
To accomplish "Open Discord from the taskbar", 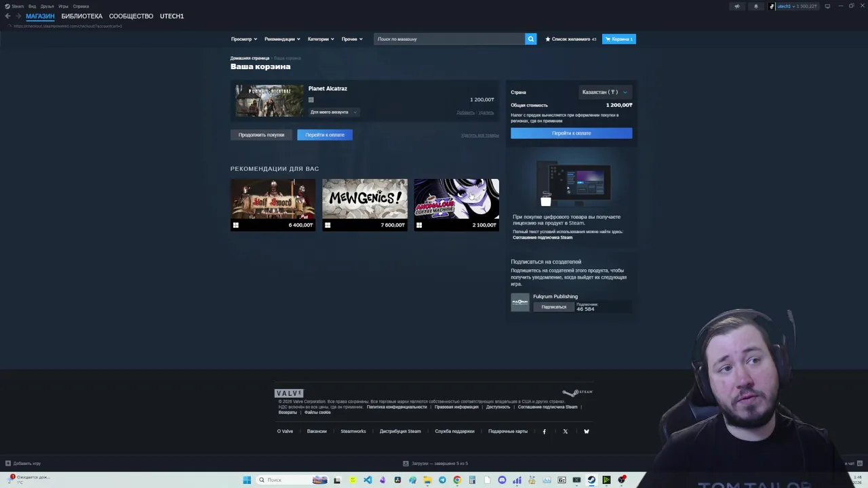I will coord(502,480).
